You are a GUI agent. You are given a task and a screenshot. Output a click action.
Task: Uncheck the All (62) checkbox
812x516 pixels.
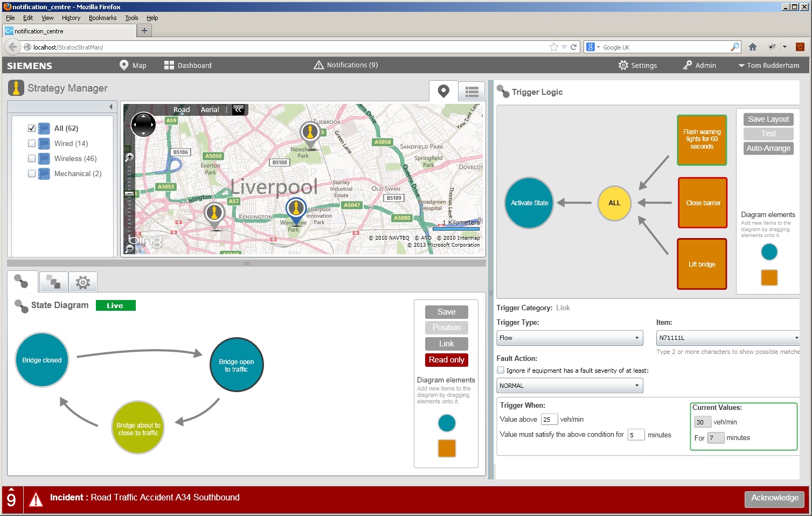[32, 128]
